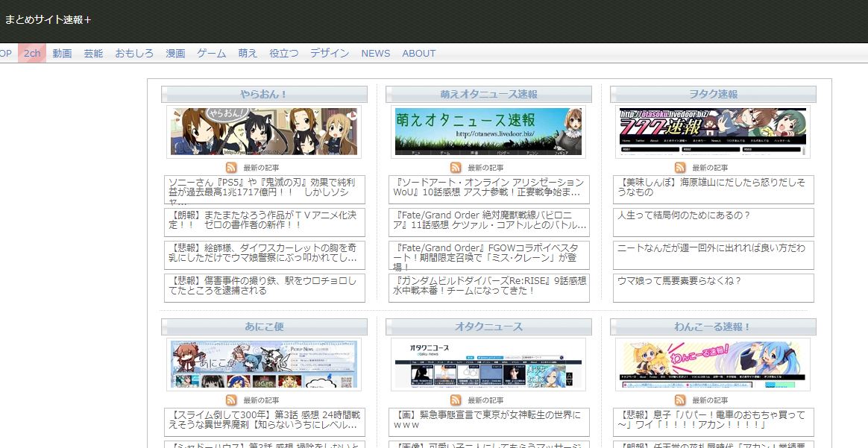The image size is (868, 448).
Task: Click the RSS feed icon under やらおん！
Action: (231, 168)
